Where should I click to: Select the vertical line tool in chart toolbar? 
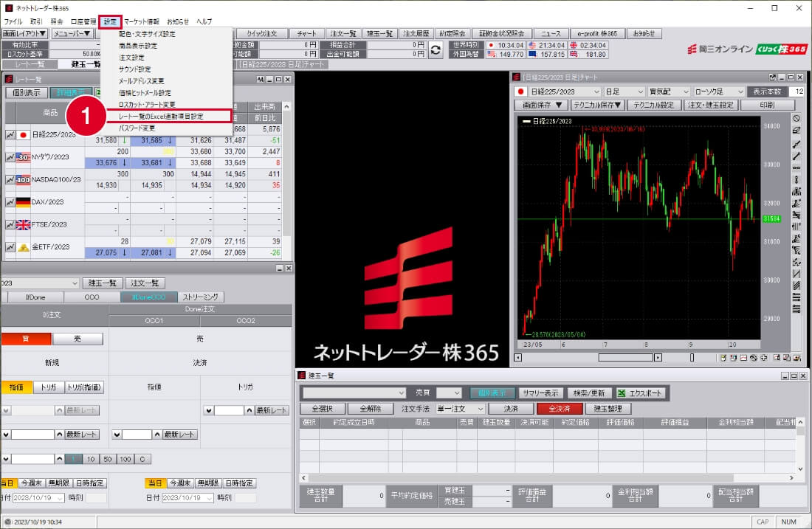point(796,180)
